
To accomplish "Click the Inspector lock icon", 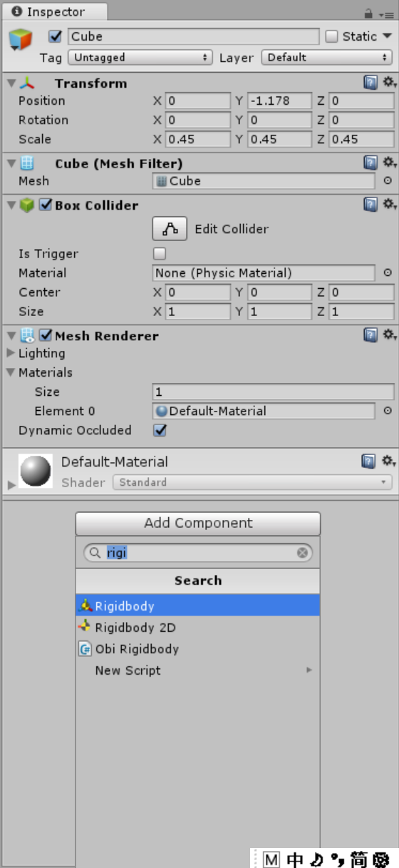I will pyautogui.click(x=368, y=14).
